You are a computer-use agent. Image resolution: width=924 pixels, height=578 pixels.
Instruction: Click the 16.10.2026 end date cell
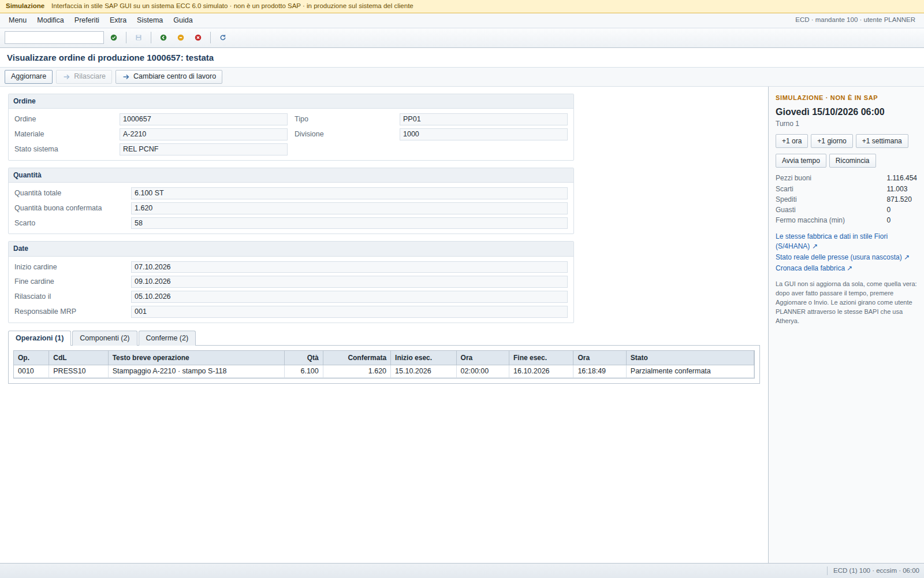pyautogui.click(x=541, y=371)
